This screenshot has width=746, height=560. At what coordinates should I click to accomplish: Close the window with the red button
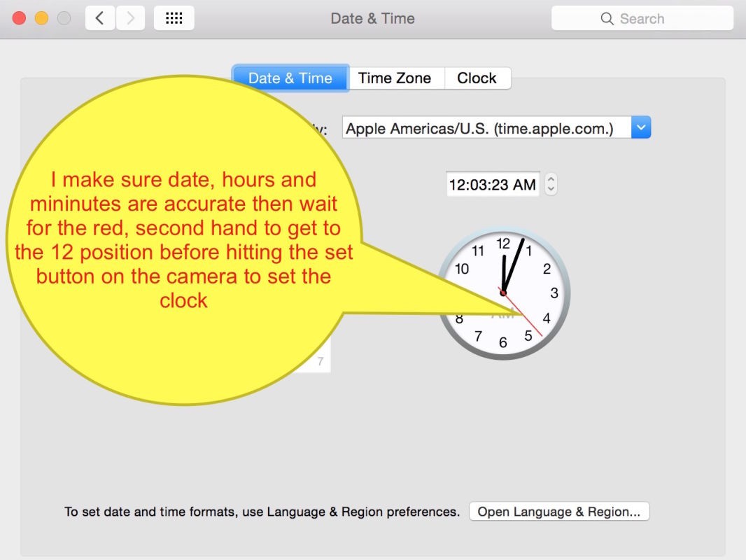[x=19, y=18]
